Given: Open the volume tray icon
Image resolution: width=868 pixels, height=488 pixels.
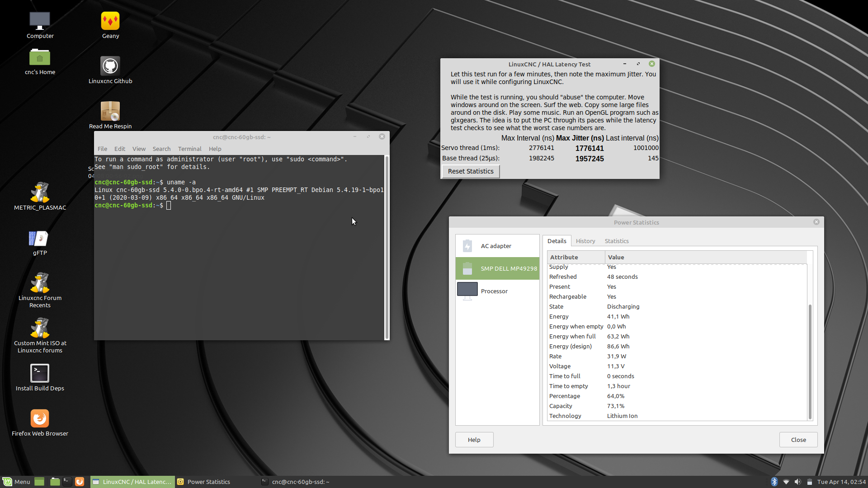Looking at the screenshot, I should pyautogui.click(x=797, y=482).
